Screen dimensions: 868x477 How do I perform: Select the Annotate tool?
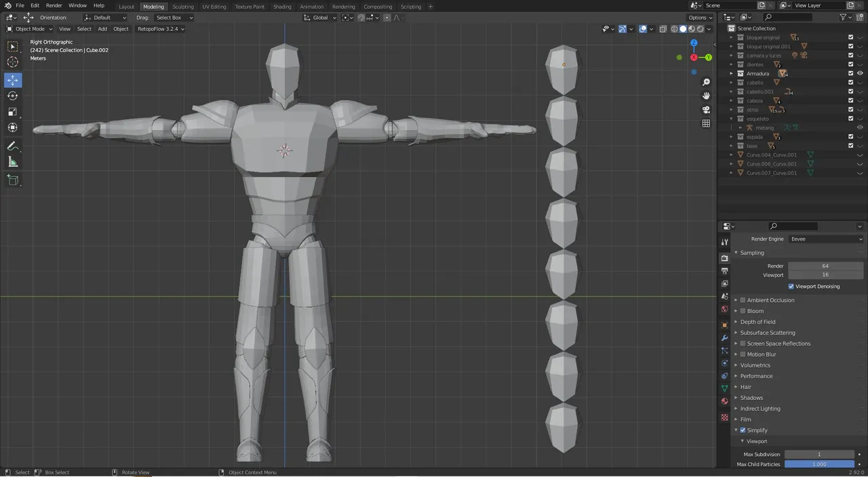point(13,146)
